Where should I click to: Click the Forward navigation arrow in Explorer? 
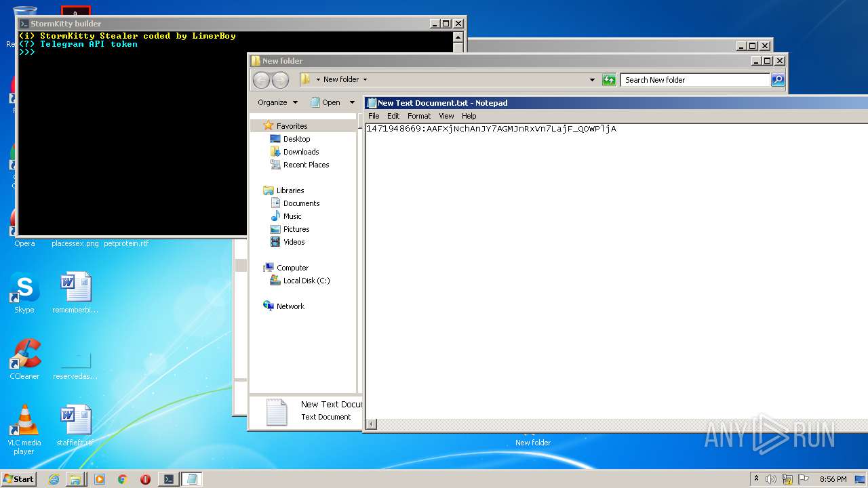pyautogui.click(x=280, y=80)
